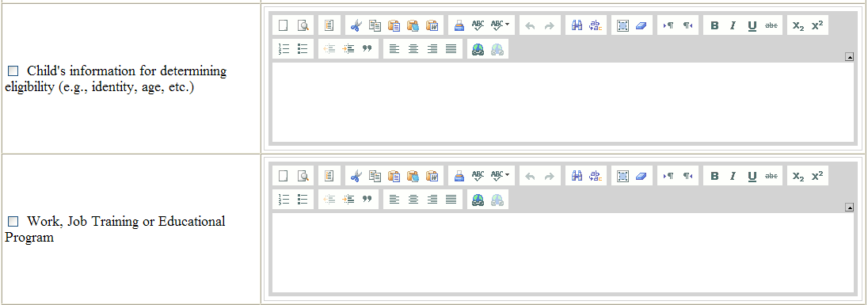Center text in Work, Job Training editor
This screenshot has height=305, width=868.
coord(413,200)
